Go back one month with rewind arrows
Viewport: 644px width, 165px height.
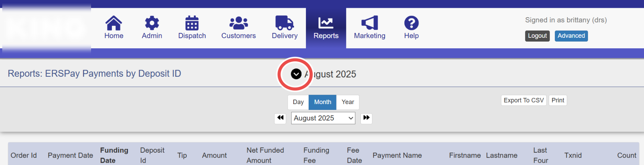click(280, 118)
